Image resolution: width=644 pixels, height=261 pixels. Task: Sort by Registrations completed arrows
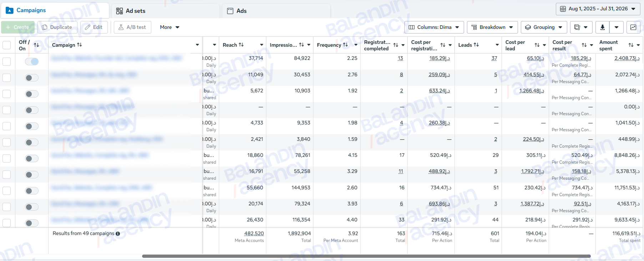pos(396,45)
